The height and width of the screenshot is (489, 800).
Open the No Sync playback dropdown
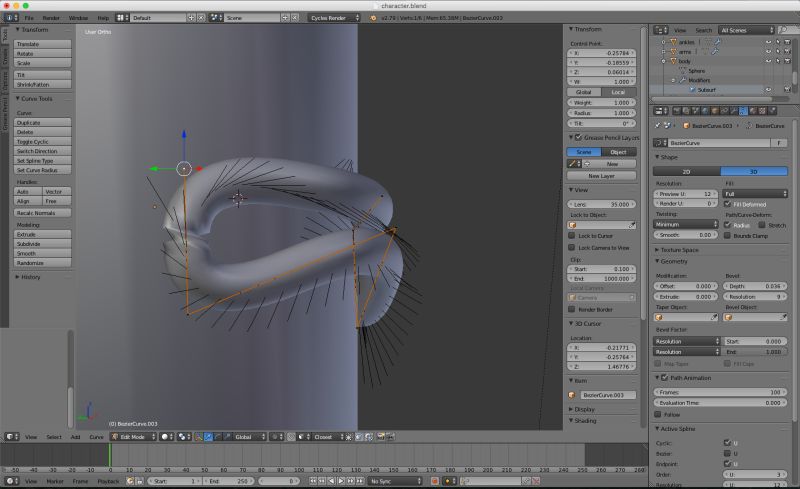click(395, 481)
